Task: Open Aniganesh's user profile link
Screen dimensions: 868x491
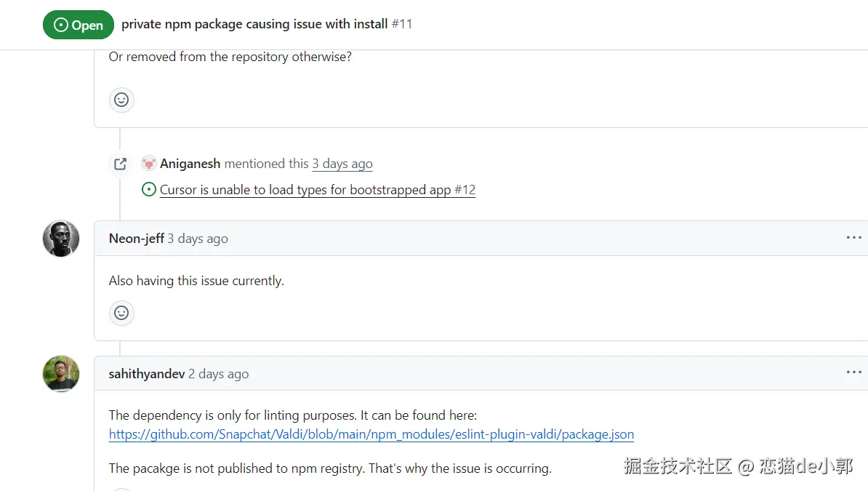Action: tap(190, 164)
